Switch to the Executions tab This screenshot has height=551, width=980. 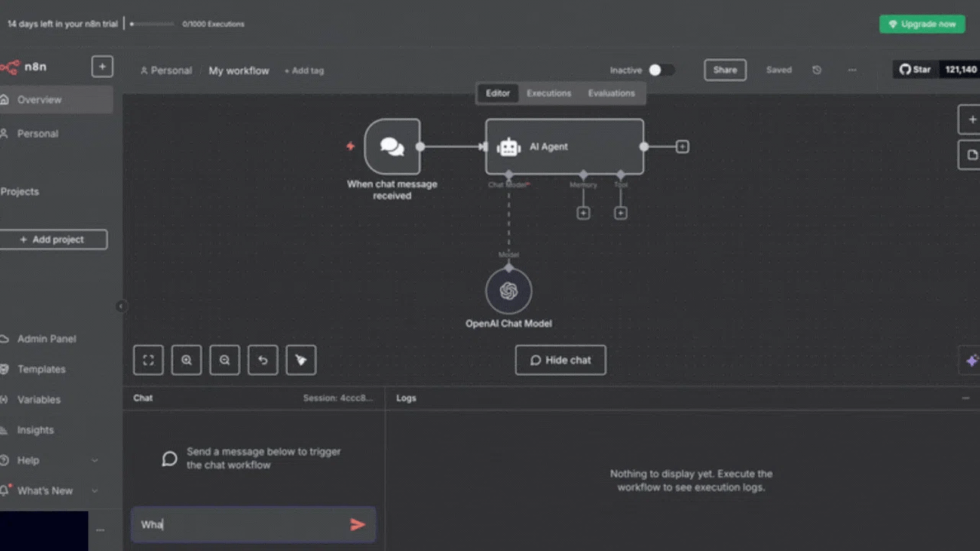[x=549, y=93]
